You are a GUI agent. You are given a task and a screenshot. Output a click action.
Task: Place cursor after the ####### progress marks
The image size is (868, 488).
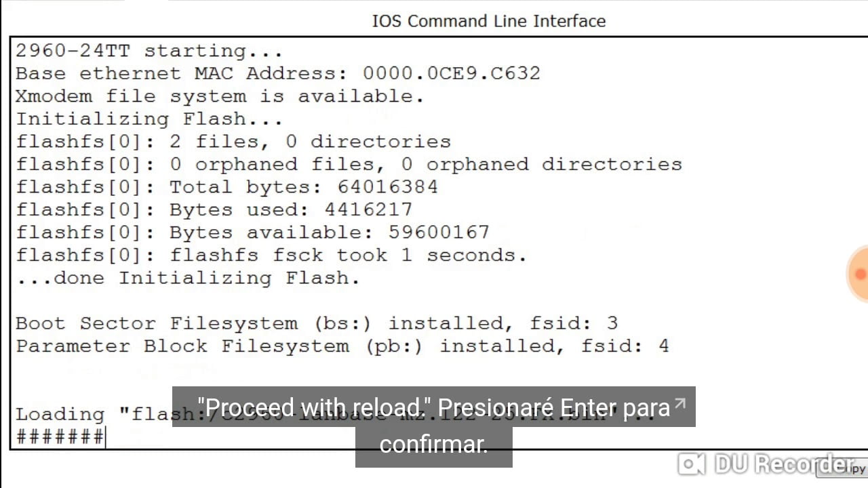[106, 437]
